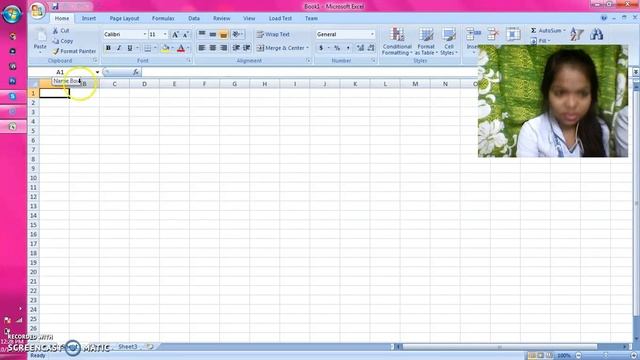
Task: Click the Insert Function fx button
Action: click(x=136, y=72)
